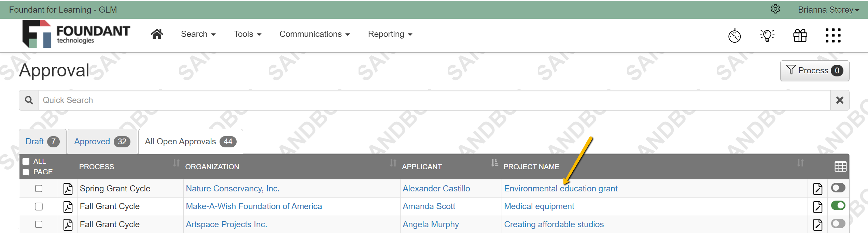Disable the green toggle on Medical equipment row
Screen dimensions: 868x233
tap(838, 205)
